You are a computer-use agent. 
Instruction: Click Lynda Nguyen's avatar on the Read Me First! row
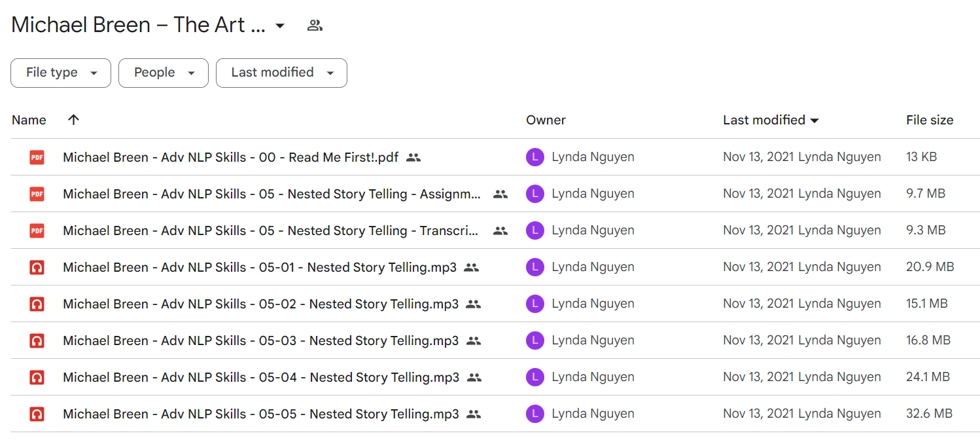tap(535, 157)
